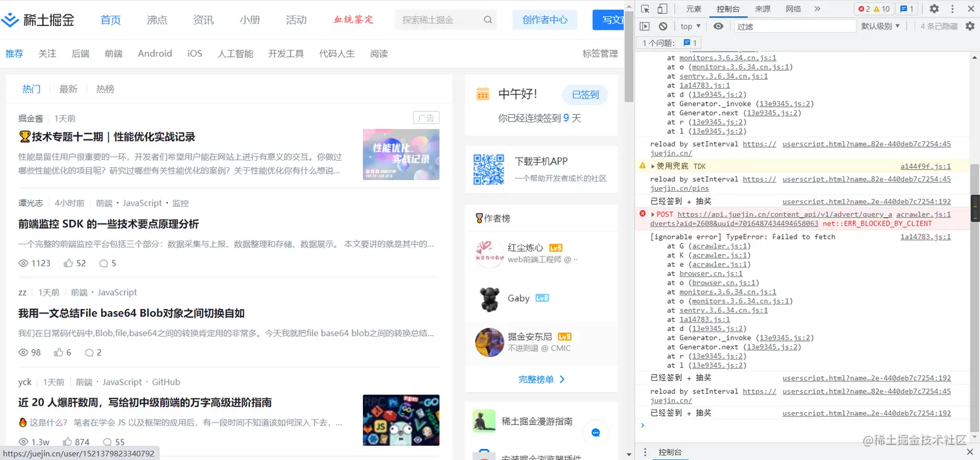Screen dimensions: 980x460
Task: Open 掘金安东尼 author avatar
Action: tap(489, 343)
